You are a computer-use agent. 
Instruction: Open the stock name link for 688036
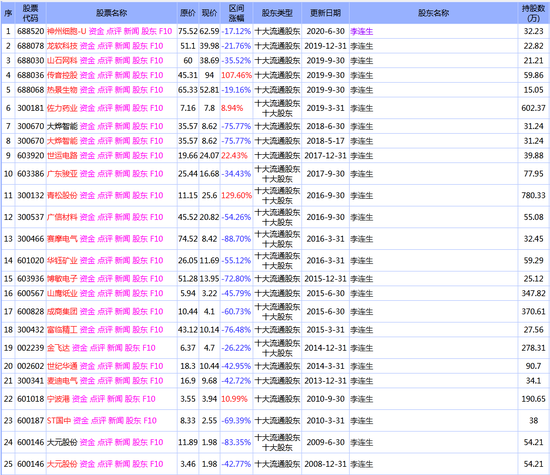[62, 75]
